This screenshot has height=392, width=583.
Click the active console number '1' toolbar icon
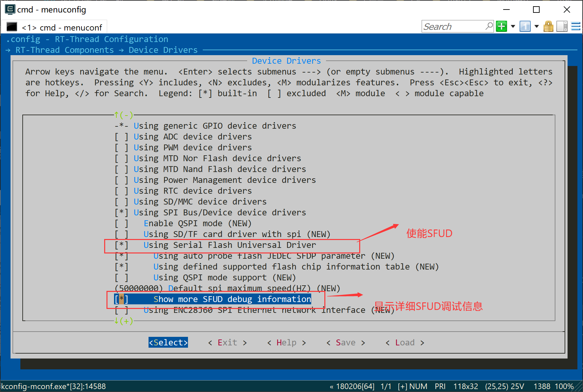coord(525,26)
